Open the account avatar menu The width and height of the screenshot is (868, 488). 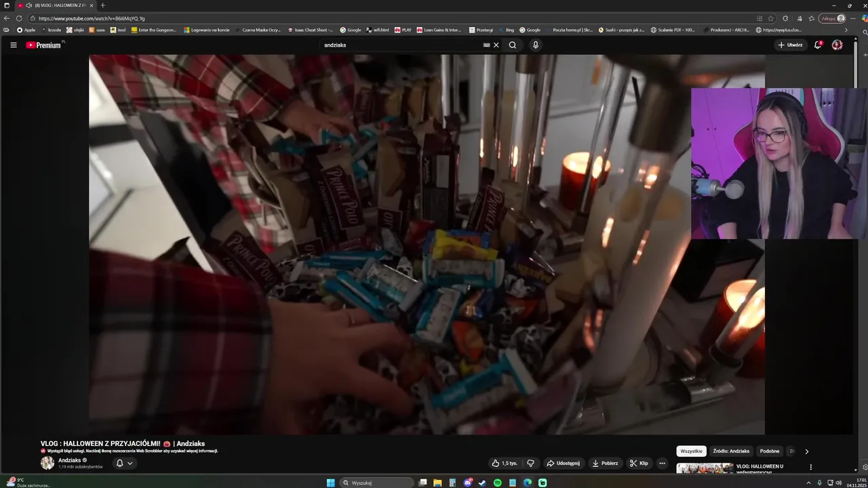click(837, 45)
